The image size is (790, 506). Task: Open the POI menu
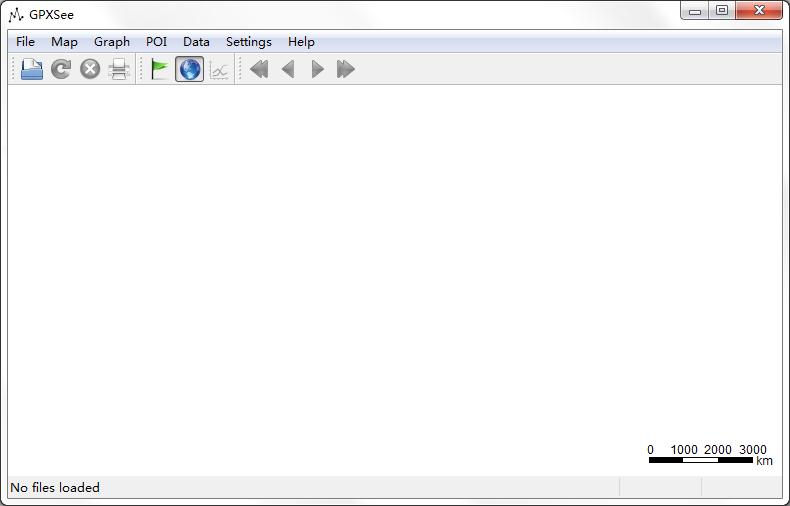[156, 42]
